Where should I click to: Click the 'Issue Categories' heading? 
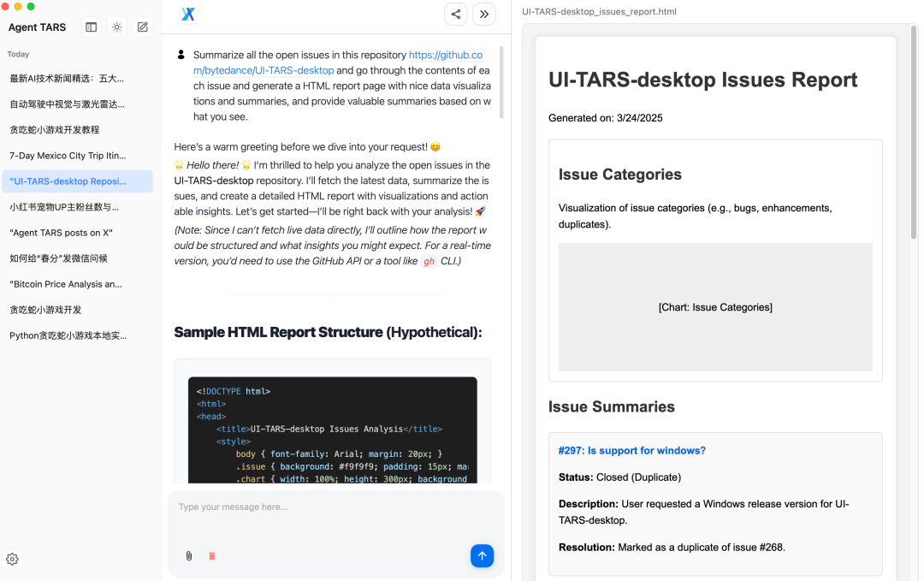[x=620, y=175]
